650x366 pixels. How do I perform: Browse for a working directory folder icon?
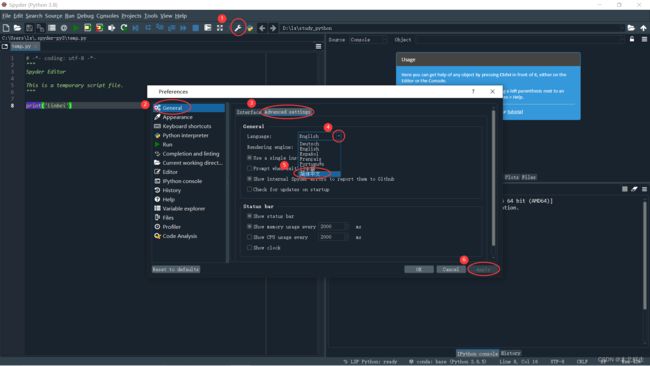(631, 28)
